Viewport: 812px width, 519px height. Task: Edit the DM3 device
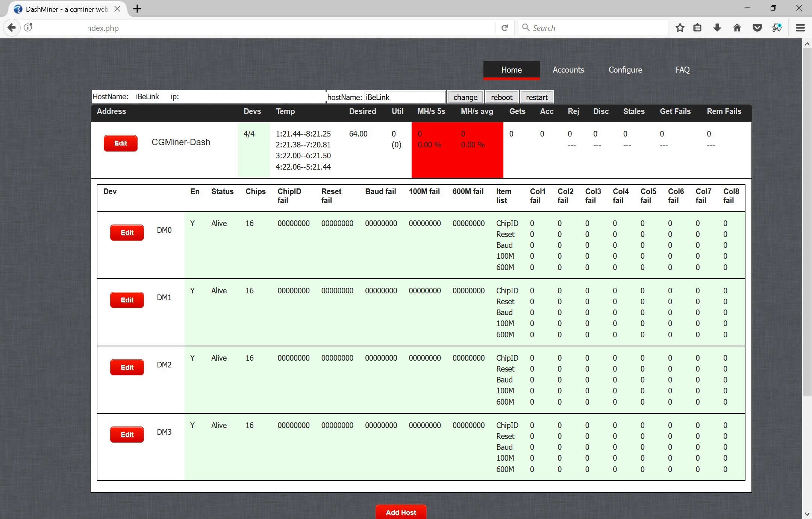[127, 435]
